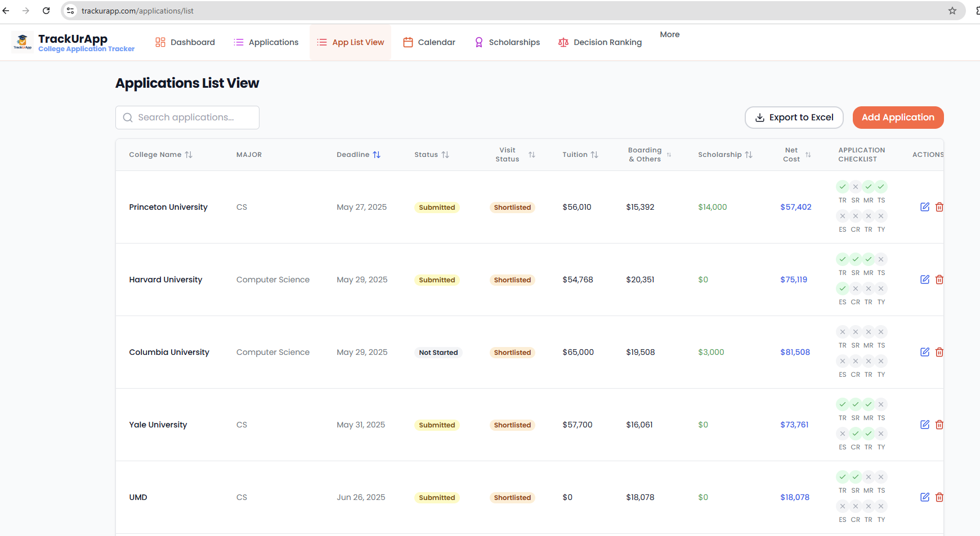Toggle Columbia's top-row TR checklist item

843,332
